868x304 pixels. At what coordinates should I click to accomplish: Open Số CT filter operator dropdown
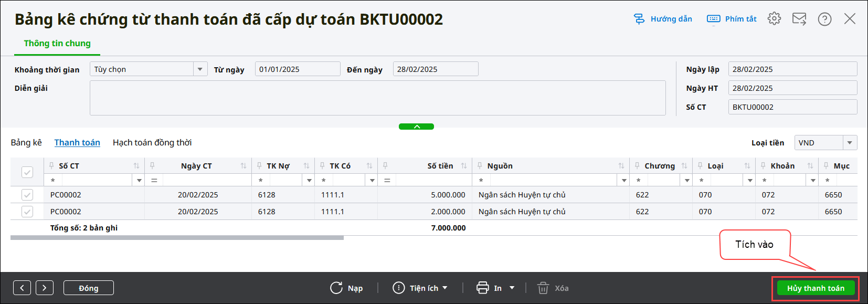click(139, 180)
